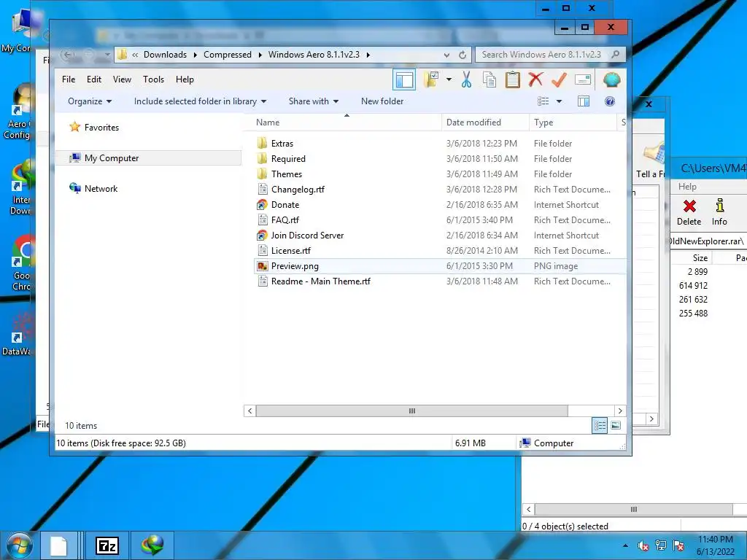The image size is (747, 560).
Task: Expand Include selected folder in library dropdown
Action: (x=200, y=101)
